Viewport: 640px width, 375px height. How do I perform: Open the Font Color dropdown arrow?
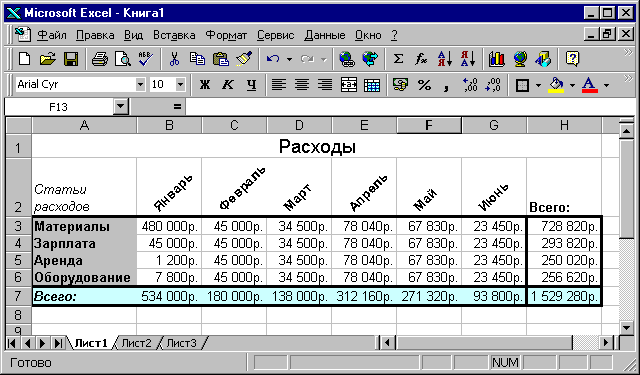(606, 85)
